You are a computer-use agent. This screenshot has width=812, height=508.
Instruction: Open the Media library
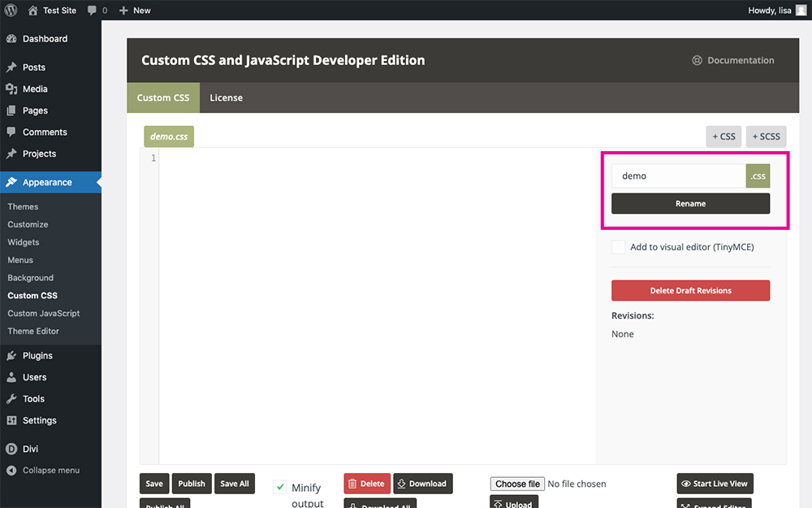pyautogui.click(x=50, y=89)
